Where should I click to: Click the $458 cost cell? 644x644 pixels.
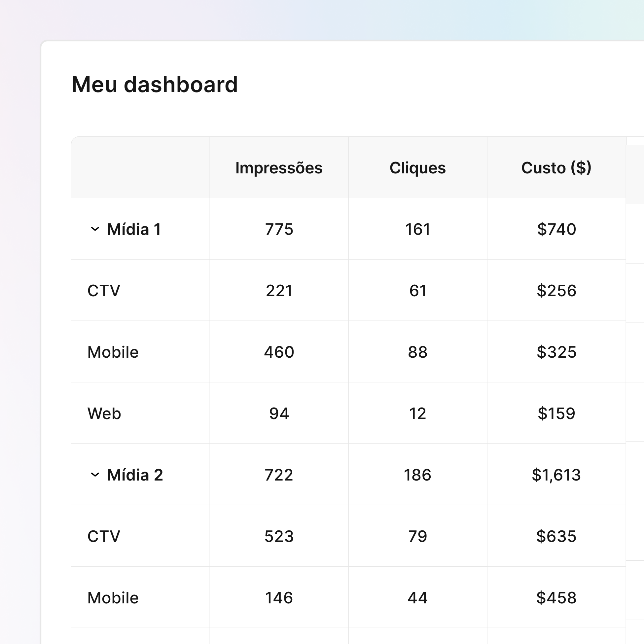point(556,598)
